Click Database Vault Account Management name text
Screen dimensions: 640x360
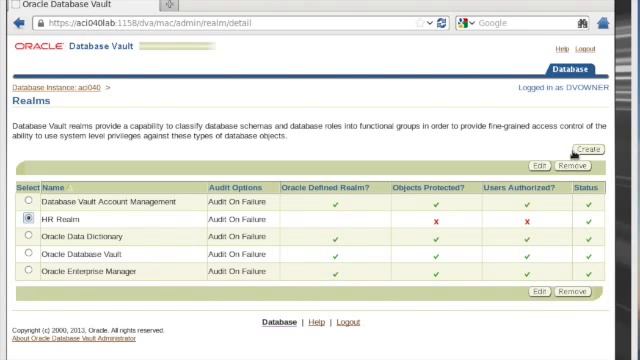(109, 202)
